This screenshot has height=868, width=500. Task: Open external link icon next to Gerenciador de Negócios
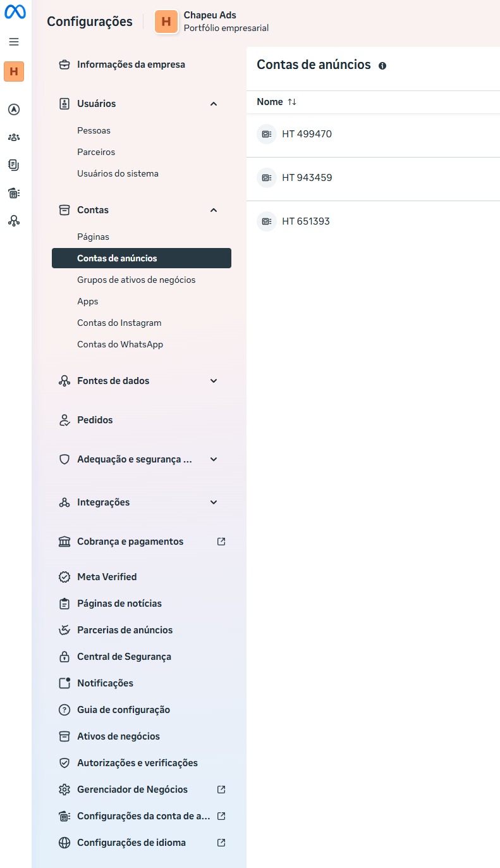[x=221, y=790]
